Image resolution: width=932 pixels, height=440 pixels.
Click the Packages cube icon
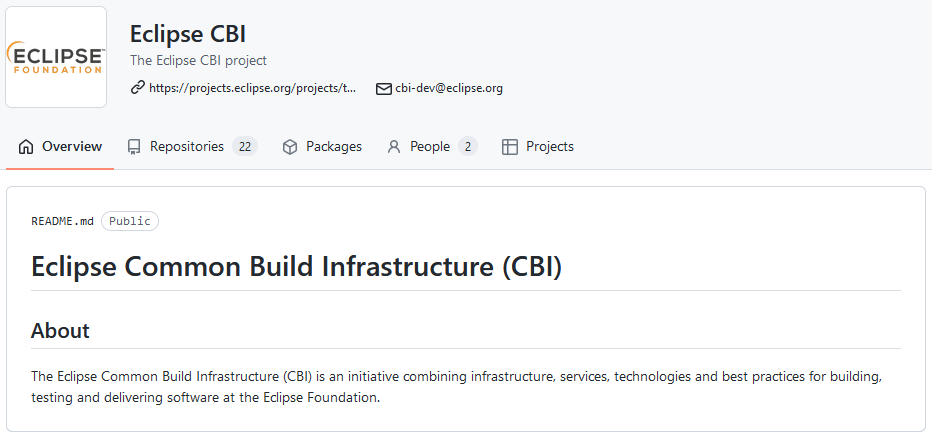pyautogui.click(x=290, y=147)
